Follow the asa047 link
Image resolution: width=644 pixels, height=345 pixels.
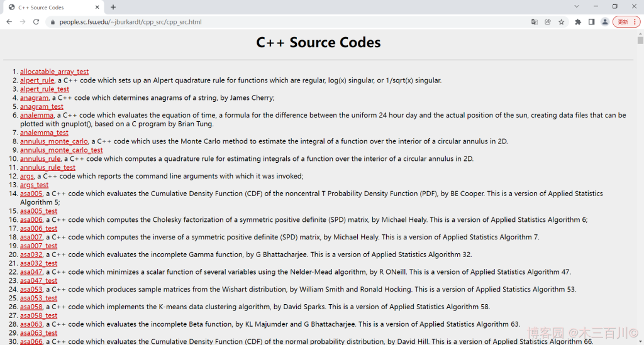click(31, 272)
